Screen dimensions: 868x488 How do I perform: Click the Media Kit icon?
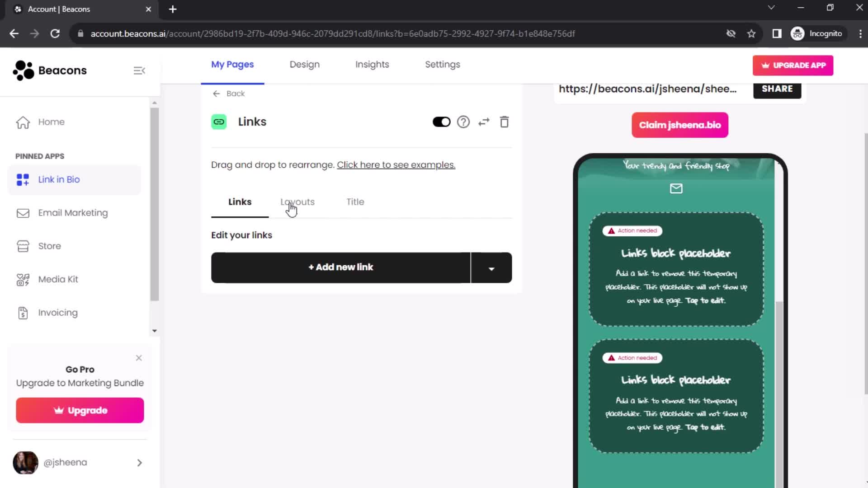(23, 279)
